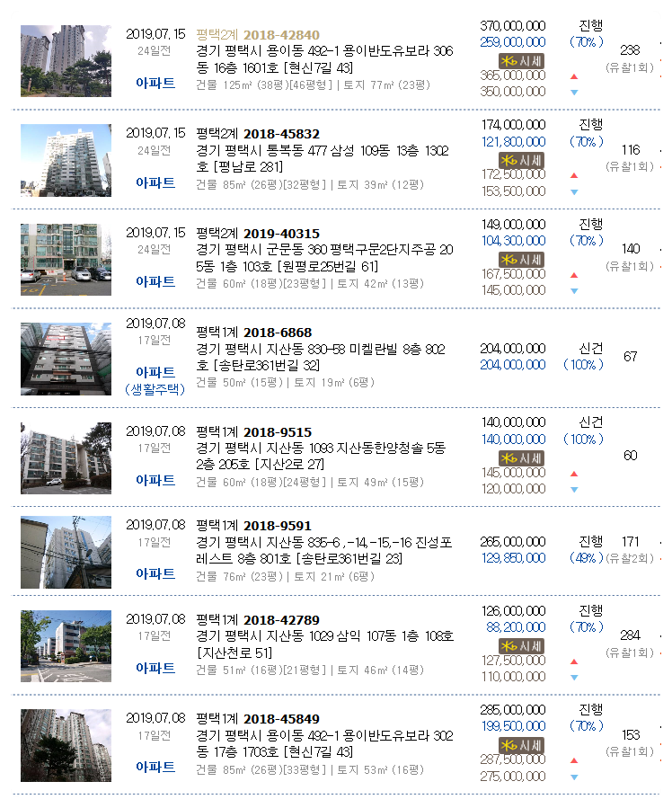Open the building photo for case 2018-45849
This screenshot has height=808, width=672.
(x=66, y=746)
